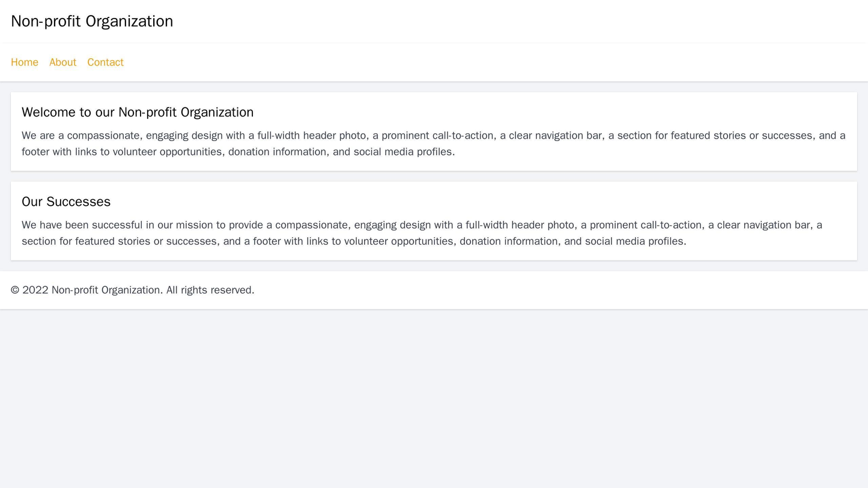This screenshot has width=868, height=488.
Task: Click the gray gap between the two cards
Action: click(x=434, y=176)
